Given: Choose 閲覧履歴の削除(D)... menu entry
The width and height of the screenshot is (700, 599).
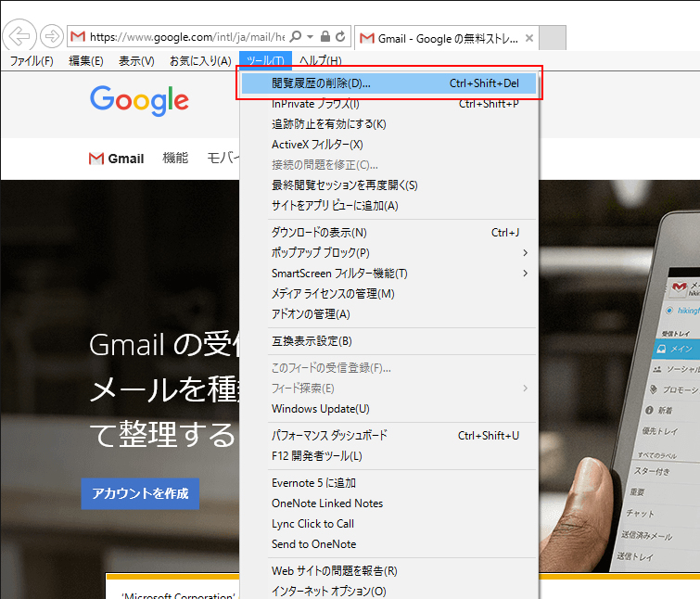Looking at the screenshot, I should (x=388, y=83).
